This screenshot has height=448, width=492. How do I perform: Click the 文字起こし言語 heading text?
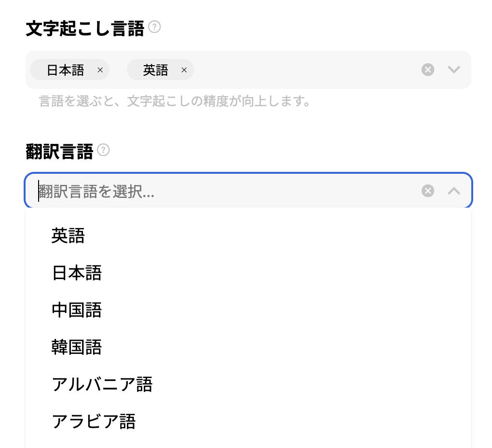(85, 29)
